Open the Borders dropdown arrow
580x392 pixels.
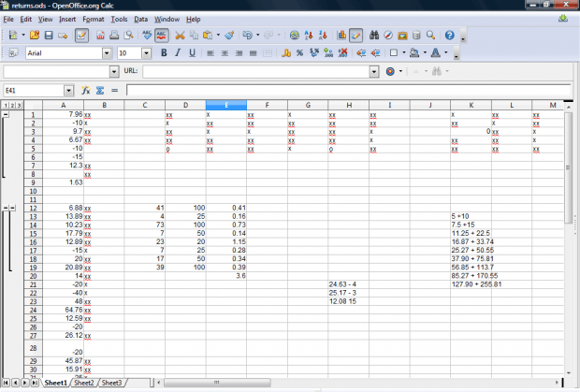point(403,52)
